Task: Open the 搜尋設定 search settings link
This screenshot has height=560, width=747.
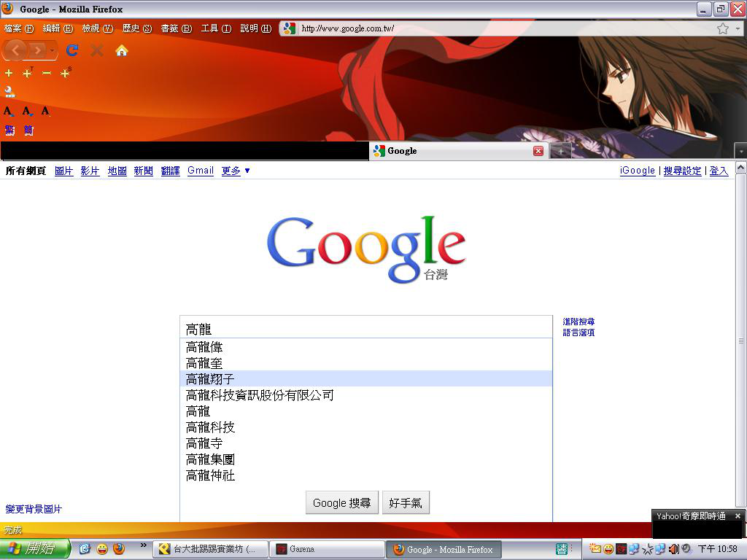Action: point(682,171)
